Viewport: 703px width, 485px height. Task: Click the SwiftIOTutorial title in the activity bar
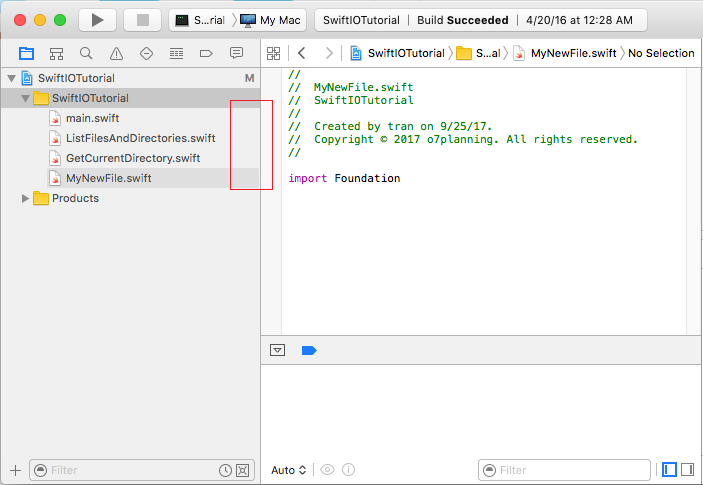coord(361,20)
